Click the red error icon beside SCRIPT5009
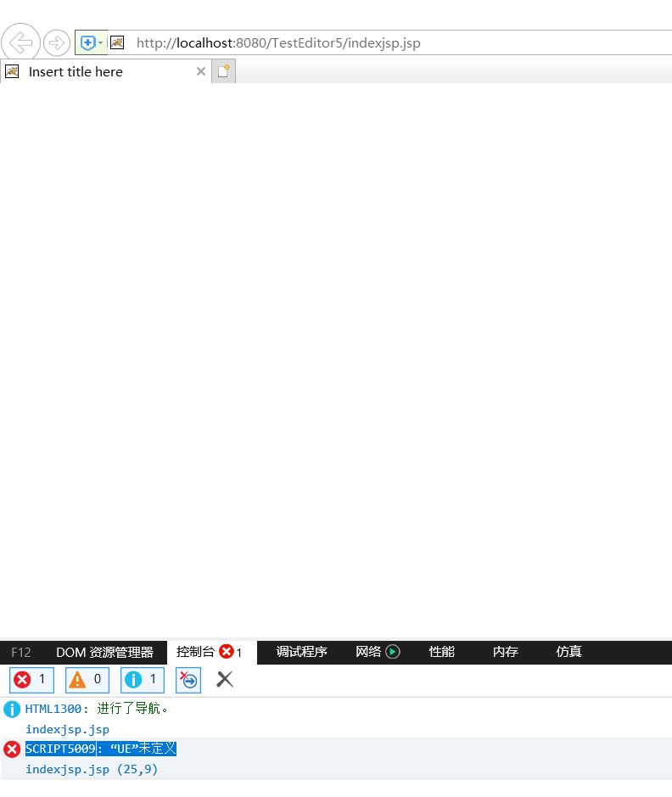The image size is (672, 797). [x=12, y=749]
